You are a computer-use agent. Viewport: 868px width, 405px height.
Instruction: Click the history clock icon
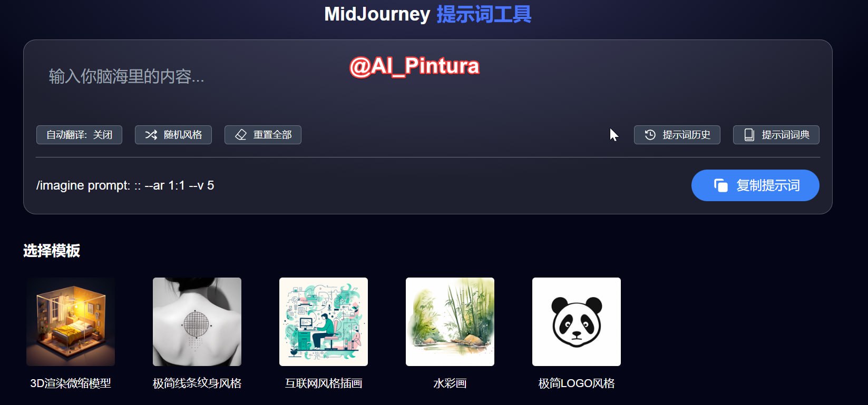[650, 135]
